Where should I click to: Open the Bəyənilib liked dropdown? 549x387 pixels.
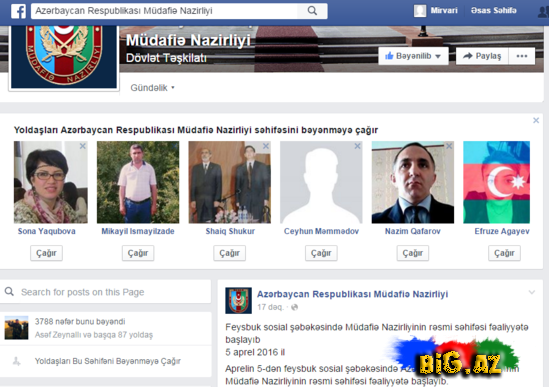(x=413, y=56)
